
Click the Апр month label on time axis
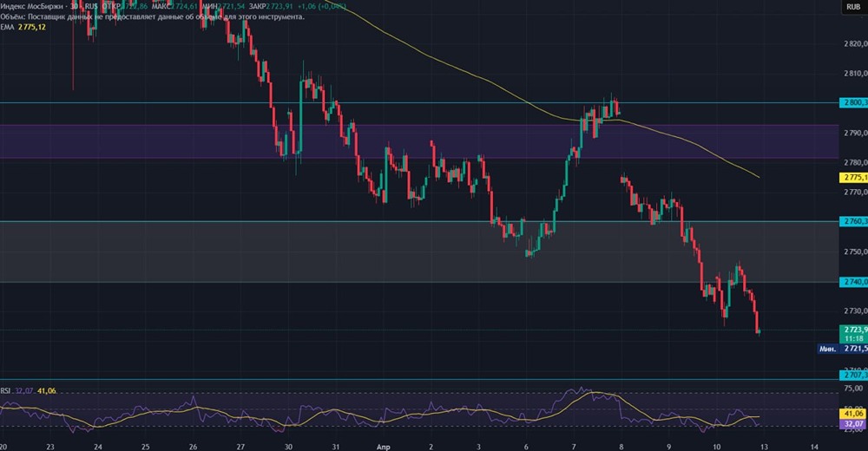(383, 447)
